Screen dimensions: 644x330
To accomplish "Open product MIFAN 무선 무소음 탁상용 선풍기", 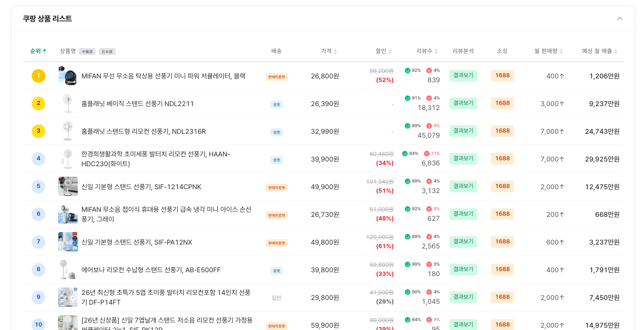I will coord(163,76).
